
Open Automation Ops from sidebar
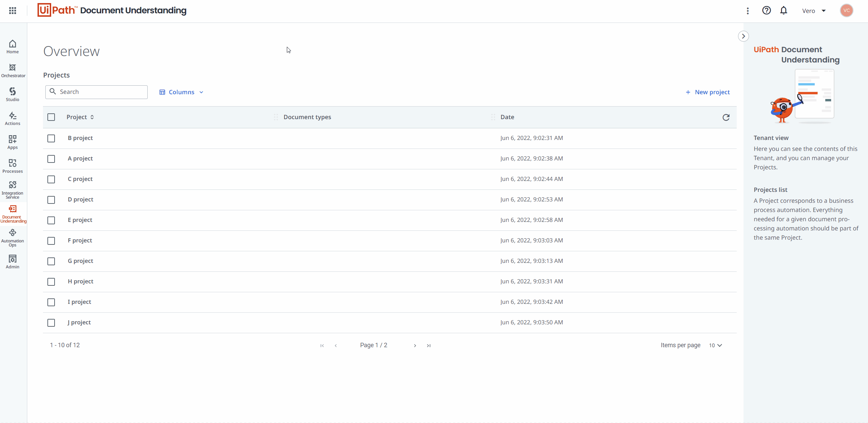[x=13, y=238]
